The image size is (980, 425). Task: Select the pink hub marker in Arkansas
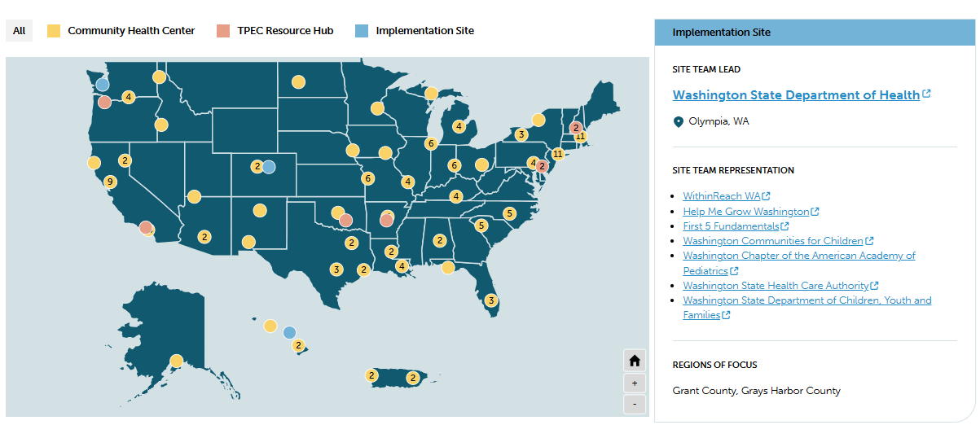[387, 220]
